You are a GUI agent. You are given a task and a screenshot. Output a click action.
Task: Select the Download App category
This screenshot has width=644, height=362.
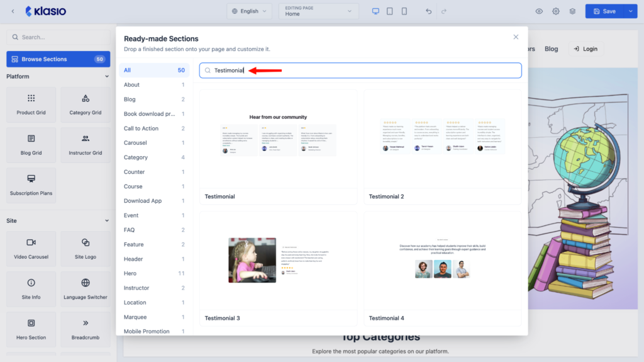click(154, 201)
